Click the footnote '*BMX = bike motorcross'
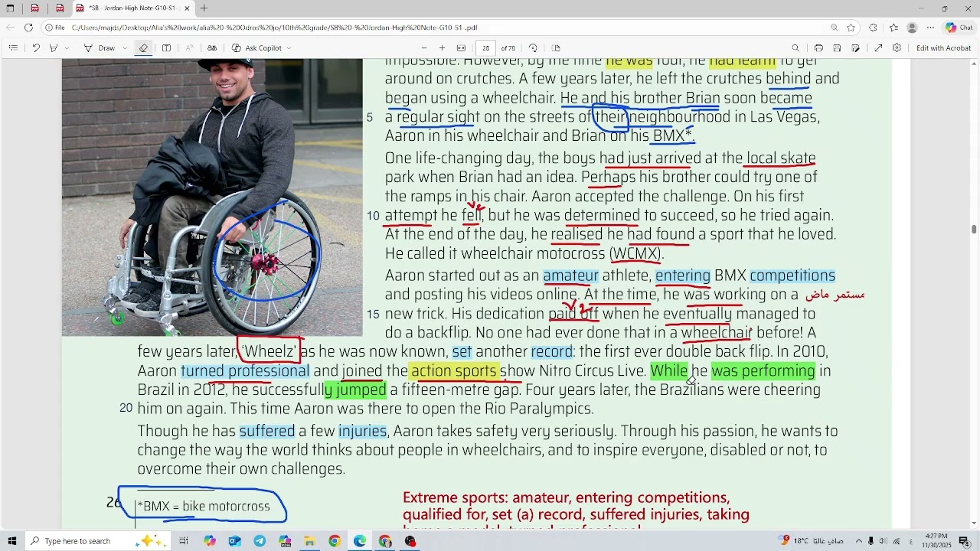 204,507
